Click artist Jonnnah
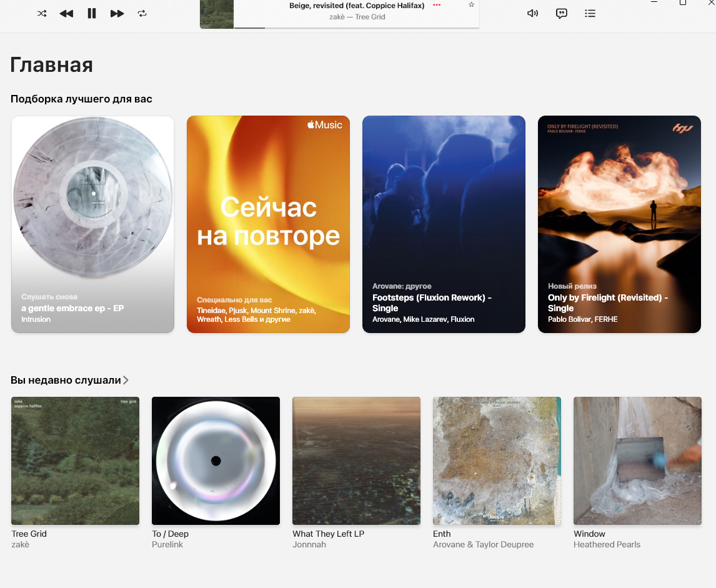 pyautogui.click(x=309, y=545)
